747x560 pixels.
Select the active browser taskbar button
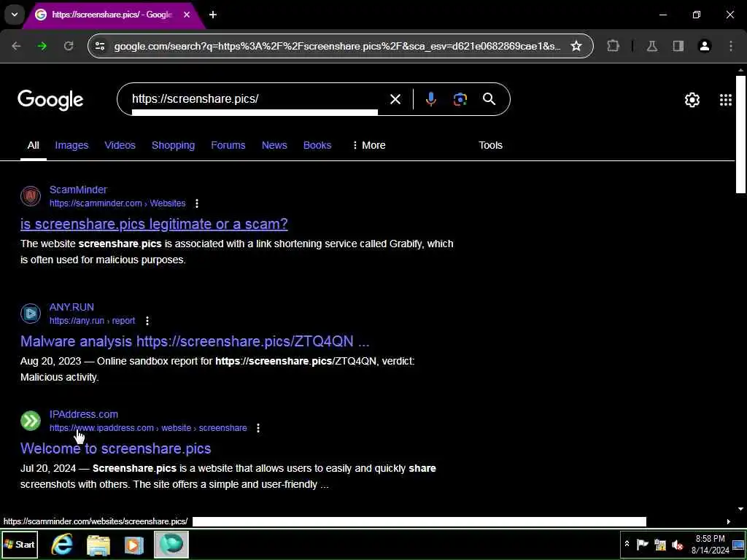[171, 544]
